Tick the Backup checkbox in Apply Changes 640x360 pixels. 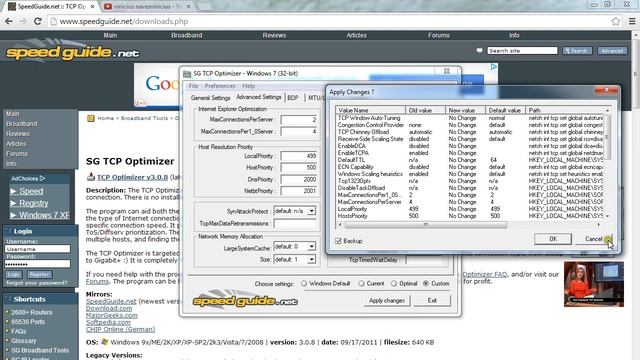tap(338, 241)
